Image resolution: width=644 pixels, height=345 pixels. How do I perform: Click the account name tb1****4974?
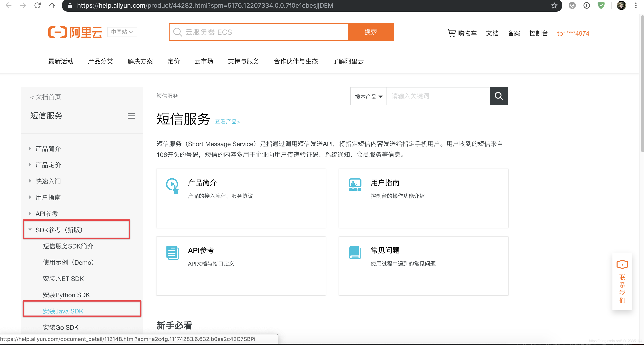(x=573, y=33)
